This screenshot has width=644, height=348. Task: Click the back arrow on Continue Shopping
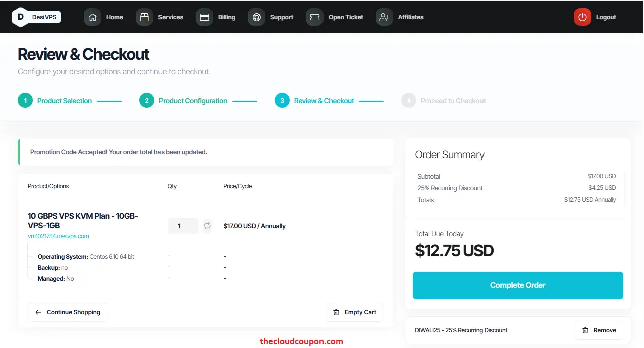(x=38, y=312)
